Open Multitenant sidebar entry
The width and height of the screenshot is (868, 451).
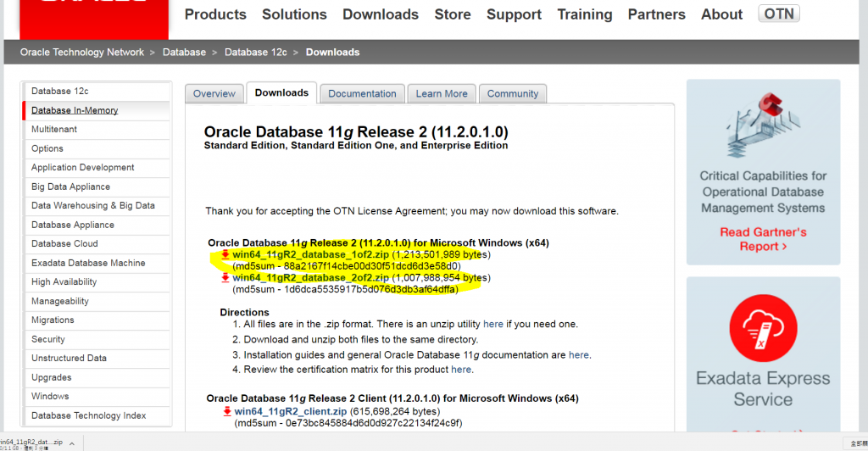(97, 130)
